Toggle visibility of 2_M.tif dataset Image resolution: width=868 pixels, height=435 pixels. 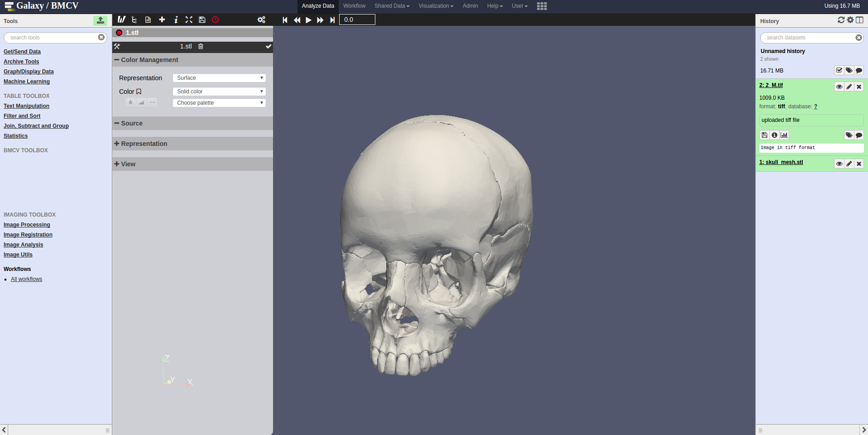click(x=839, y=87)
